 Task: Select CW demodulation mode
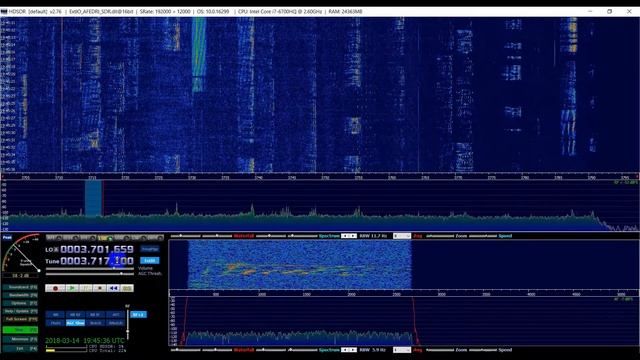[x=138, y=238]
